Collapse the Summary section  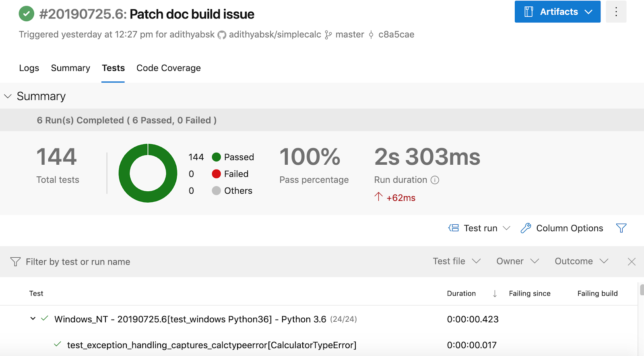(8, 96)
